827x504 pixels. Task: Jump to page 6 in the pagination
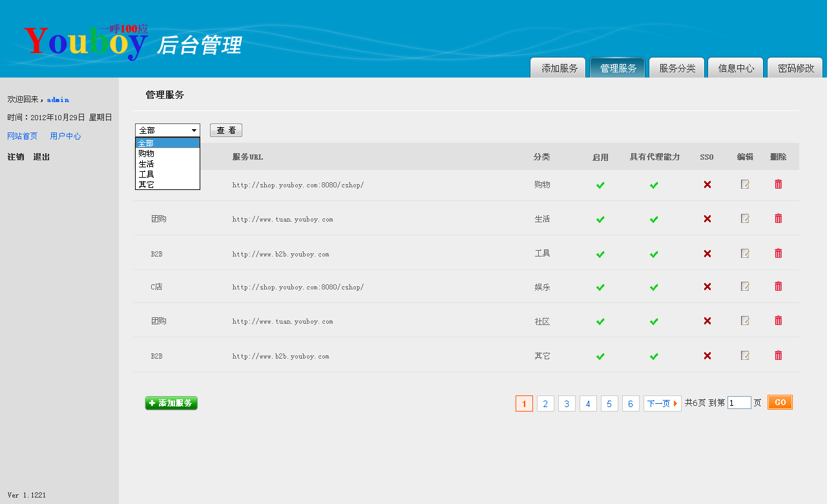click(631, 404)
